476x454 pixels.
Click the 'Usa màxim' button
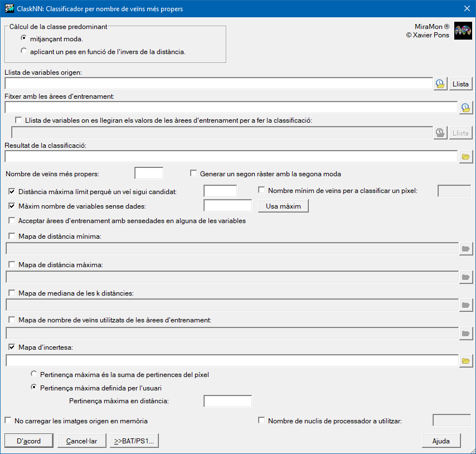(x=283, y=206)
